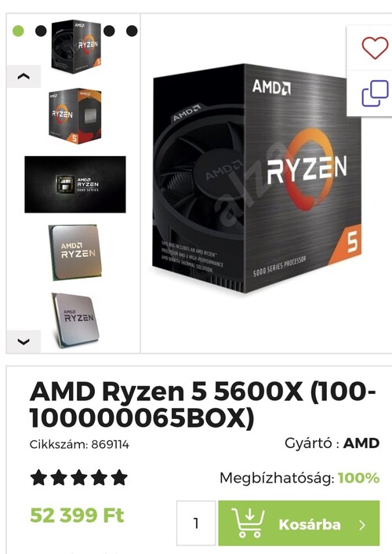Click the main Ryzen 5 product image

(x=256, y=178)
